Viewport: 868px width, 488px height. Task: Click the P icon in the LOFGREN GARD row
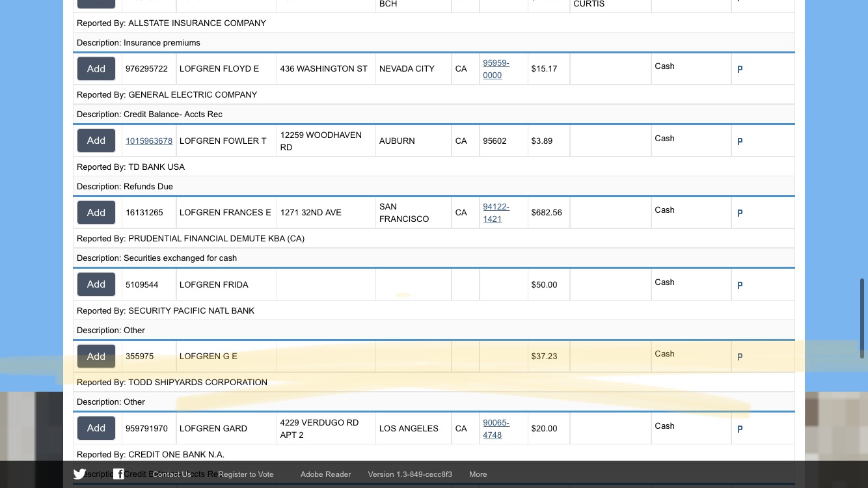(740, 429)
